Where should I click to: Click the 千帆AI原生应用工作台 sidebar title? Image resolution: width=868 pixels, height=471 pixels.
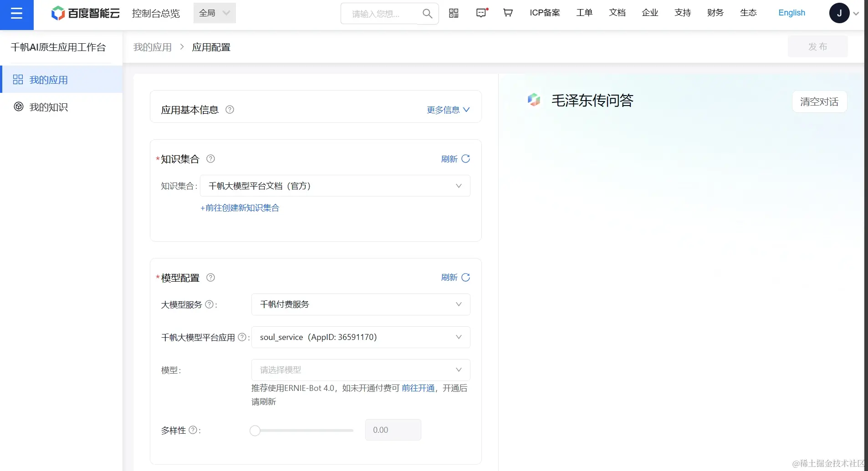point(58,47)
